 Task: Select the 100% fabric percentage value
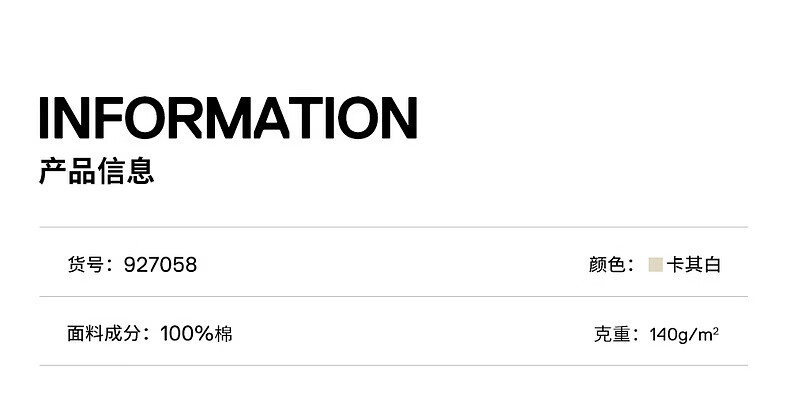pyautogui.click(x=187, y=334)
